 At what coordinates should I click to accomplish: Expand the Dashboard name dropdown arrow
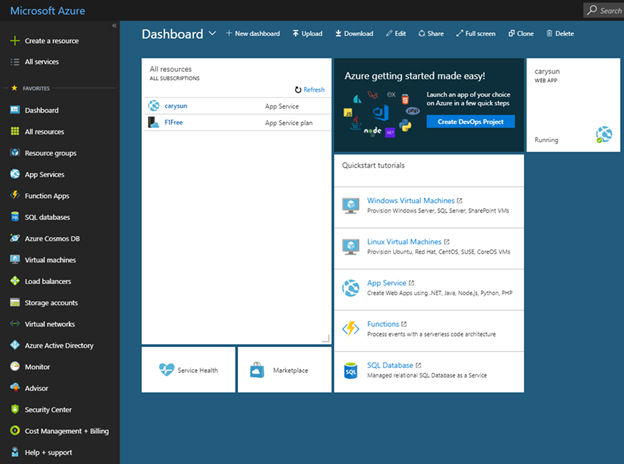(212, 34)
